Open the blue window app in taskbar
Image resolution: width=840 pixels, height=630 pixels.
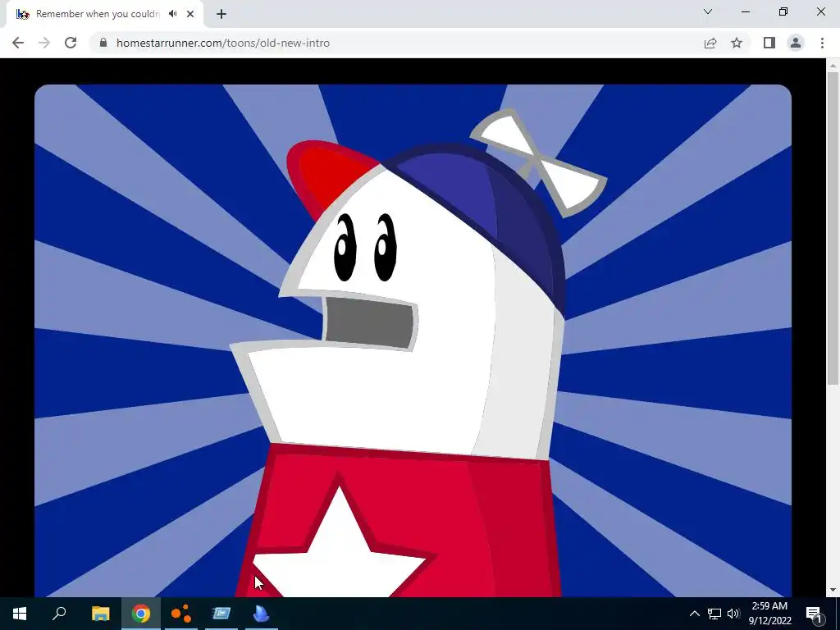click(x=221, y=614)
